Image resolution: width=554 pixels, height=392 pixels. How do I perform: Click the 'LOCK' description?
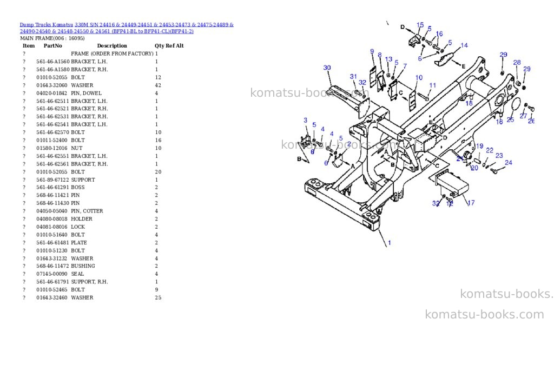coord(78,227)
